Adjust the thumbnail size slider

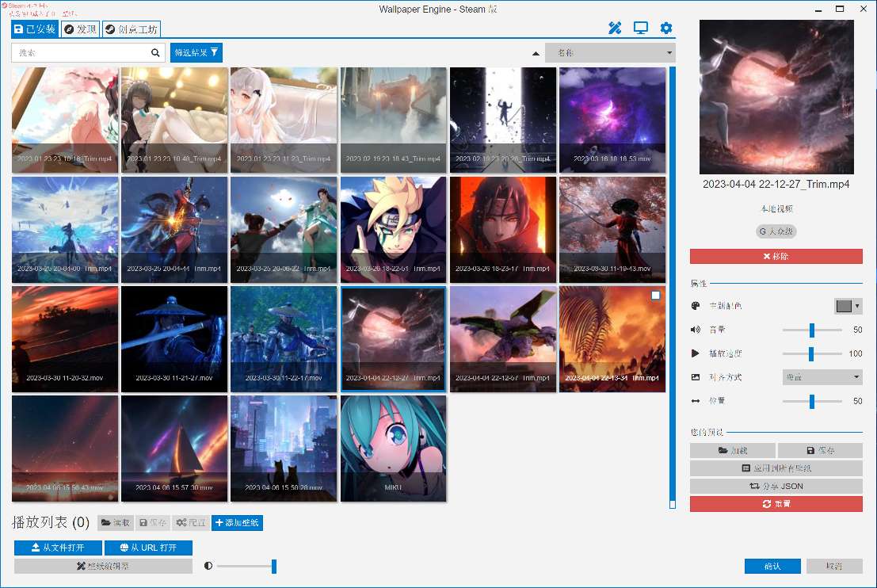273,566
